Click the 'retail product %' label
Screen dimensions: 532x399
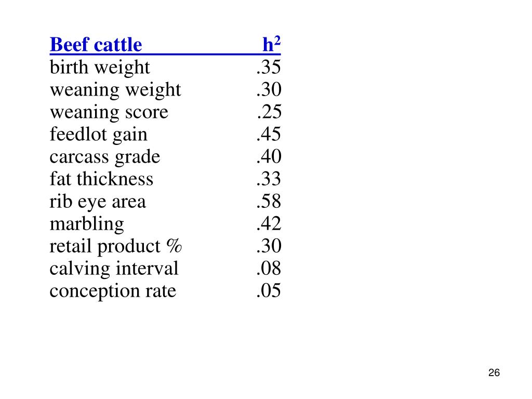click(x=116, y=246)
